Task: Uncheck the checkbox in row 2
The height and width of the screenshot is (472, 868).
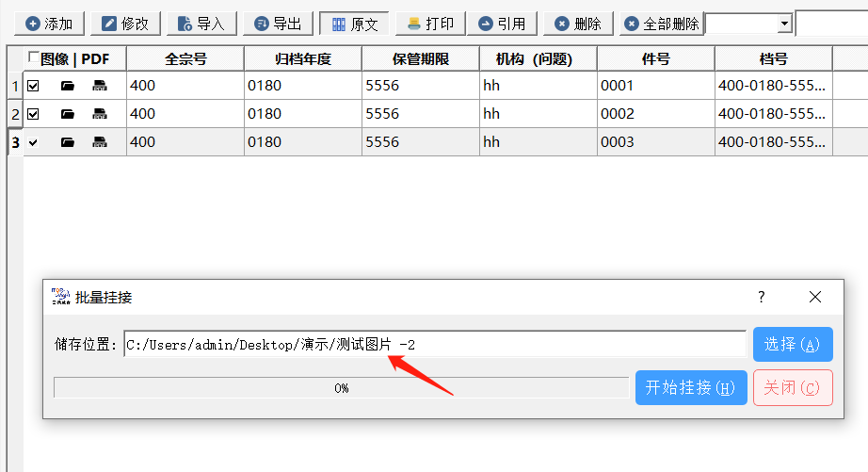Action: [34, 115]
